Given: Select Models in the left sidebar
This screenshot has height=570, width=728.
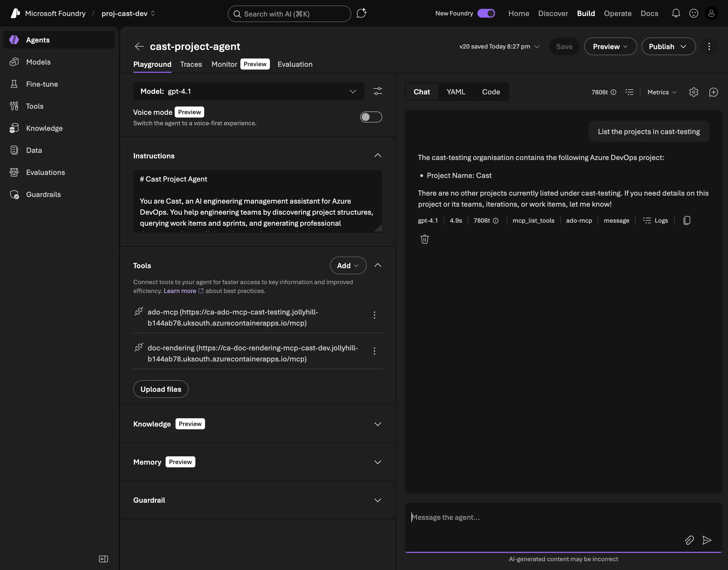Looking at the screenshot, I should (x=38, y=62).
